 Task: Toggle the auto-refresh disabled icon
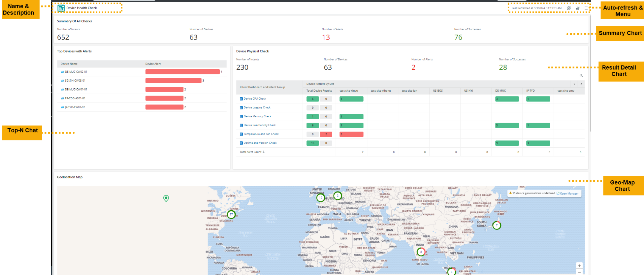569,8
